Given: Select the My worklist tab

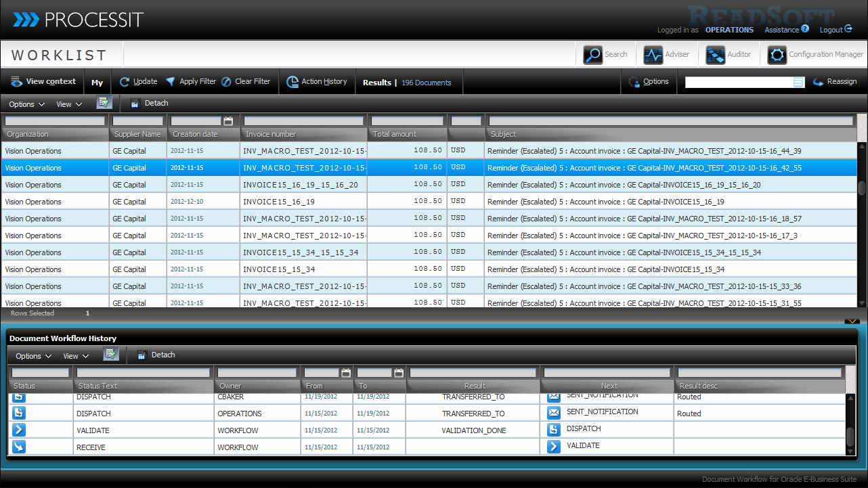Looking at the screenshot, I should (x=97, y=83).
